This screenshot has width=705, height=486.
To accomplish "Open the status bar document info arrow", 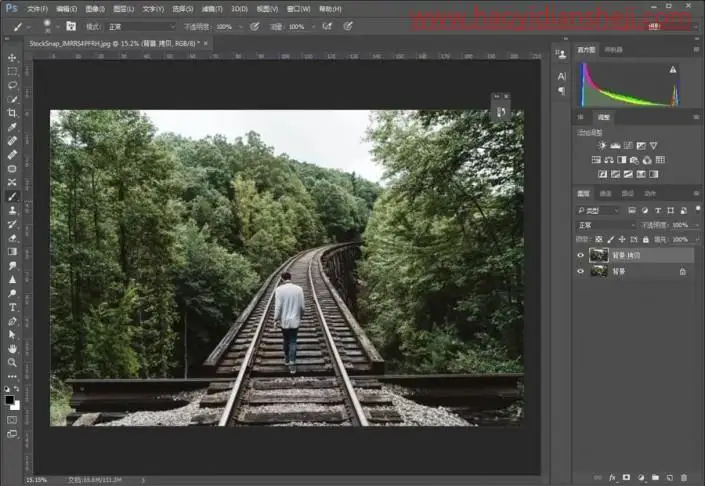I will click(143, 480).
